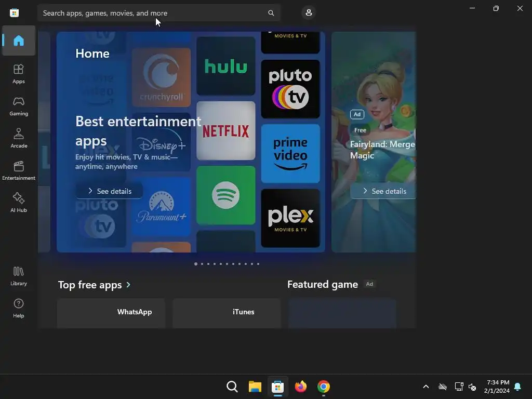Open the notification bell
Image resolution: width=532 pixels, height=399 pixels.
[518, 387]
